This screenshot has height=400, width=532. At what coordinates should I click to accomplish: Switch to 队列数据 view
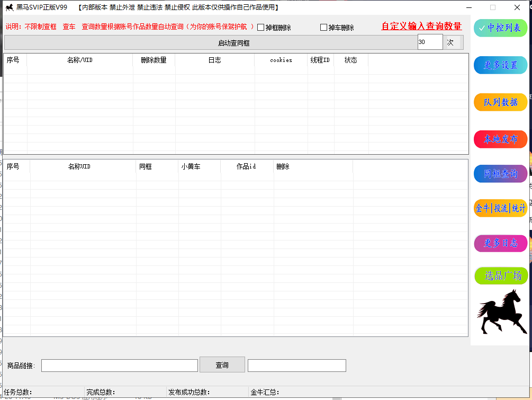500,102
